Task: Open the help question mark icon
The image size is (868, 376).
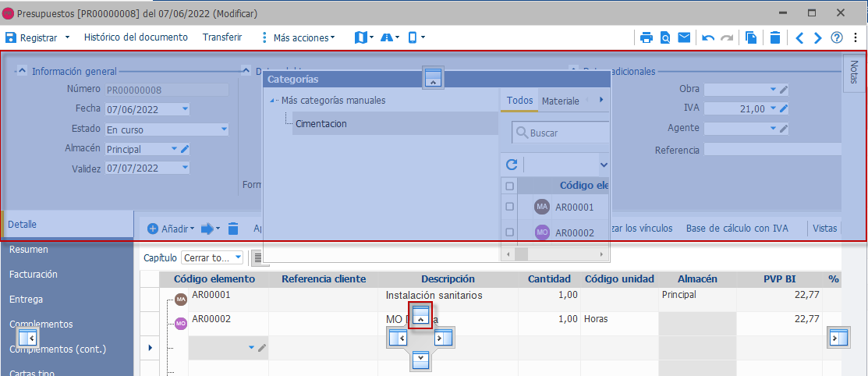Action: 837,37
